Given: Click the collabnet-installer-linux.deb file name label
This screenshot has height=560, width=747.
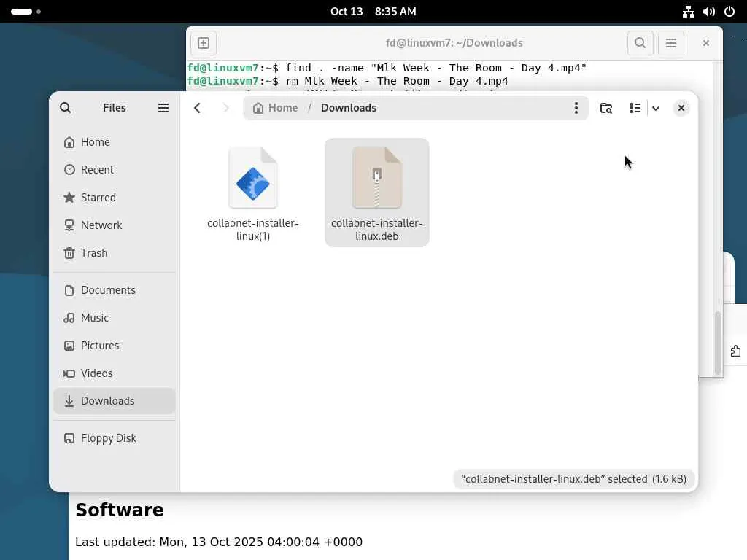Looking at the screenshot, I should (377, 230).
